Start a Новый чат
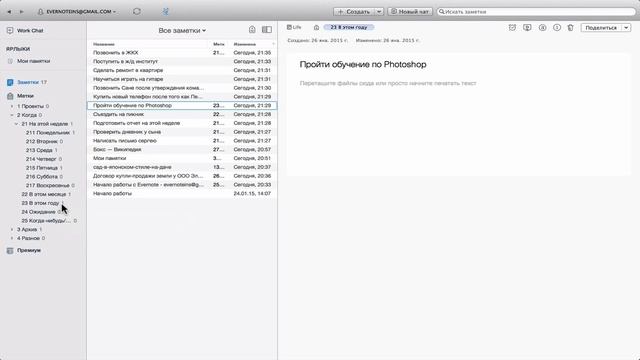The image size is (640, 360). pos(409,12)
